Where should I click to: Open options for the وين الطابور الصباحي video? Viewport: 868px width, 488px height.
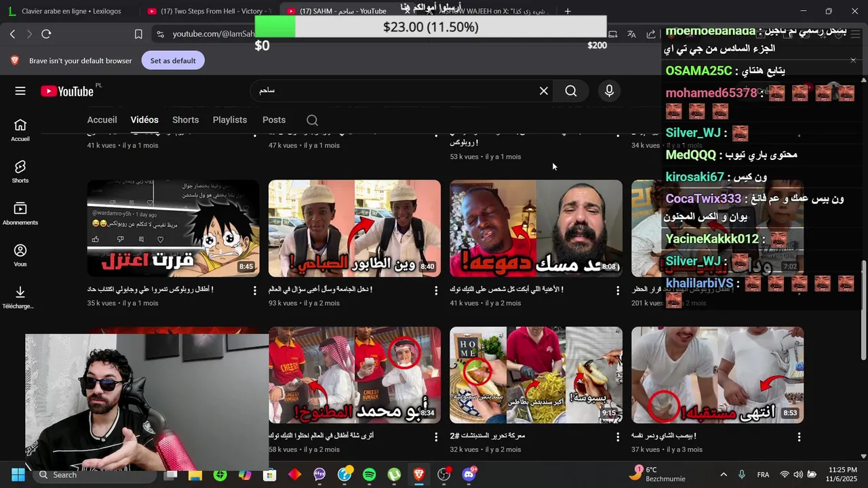coord(436,290)
